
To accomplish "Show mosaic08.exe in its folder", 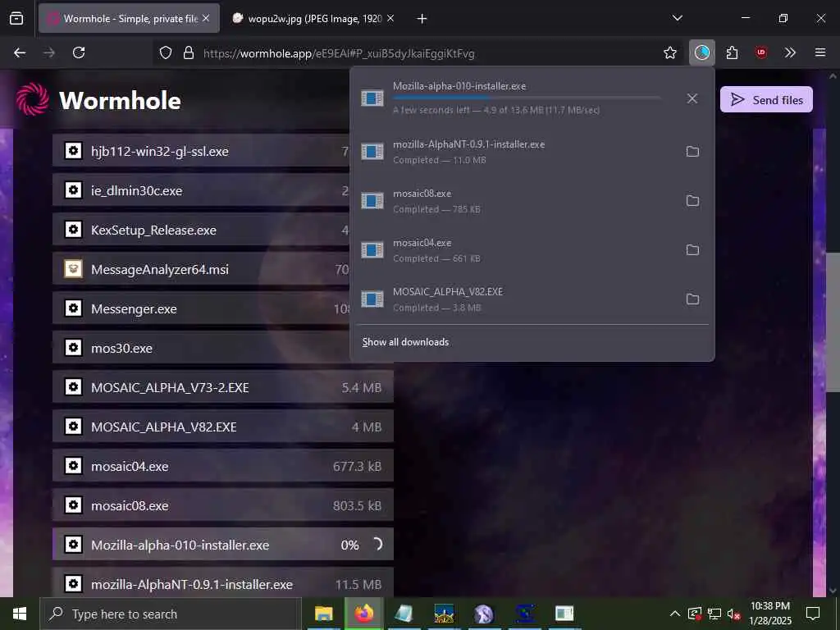I will tap(692, 201).
